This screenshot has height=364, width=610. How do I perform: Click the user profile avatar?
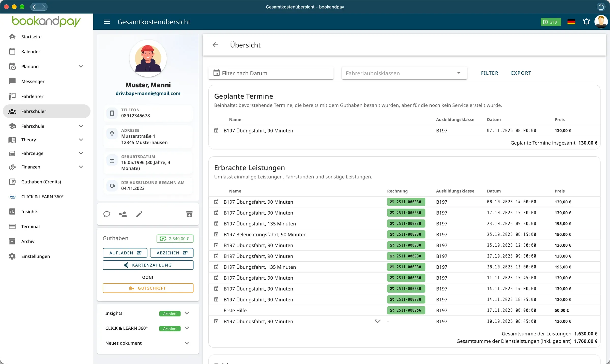(601, 22)
